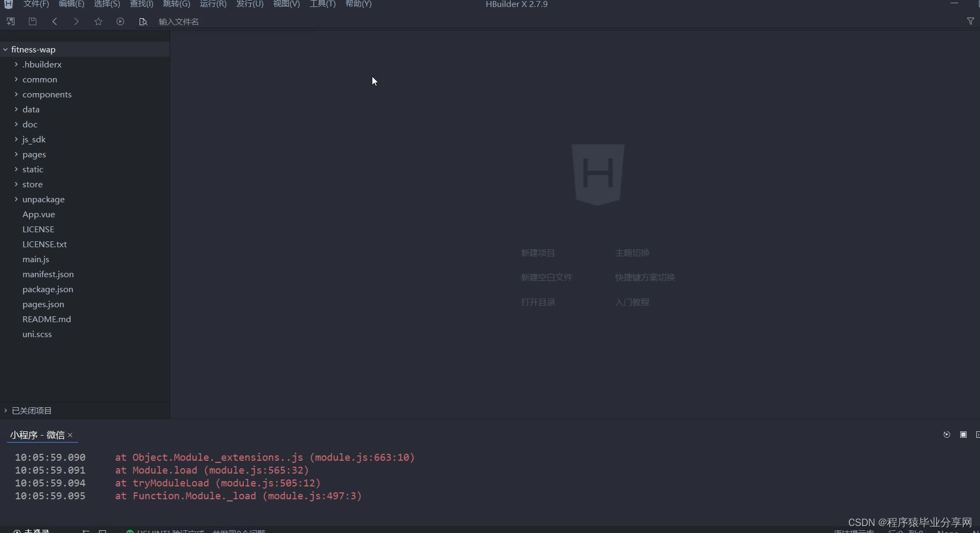The width and height of the screenshot is (980, 533).
Task: Switch to the 小程序 - 微信 console tab
Action: 37,435
